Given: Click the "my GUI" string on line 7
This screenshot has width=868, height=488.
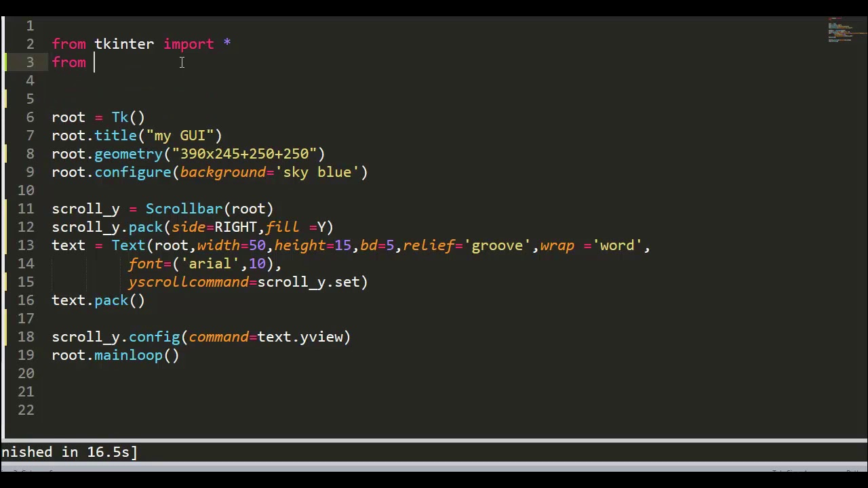Looking at the screenshot, I should tap(180, 136).
